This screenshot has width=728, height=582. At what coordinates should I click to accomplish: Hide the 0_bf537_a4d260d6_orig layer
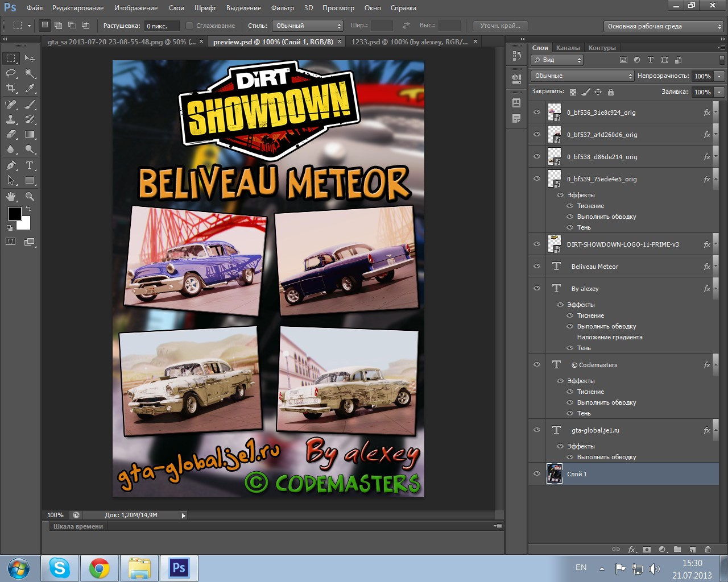(537, 135)
